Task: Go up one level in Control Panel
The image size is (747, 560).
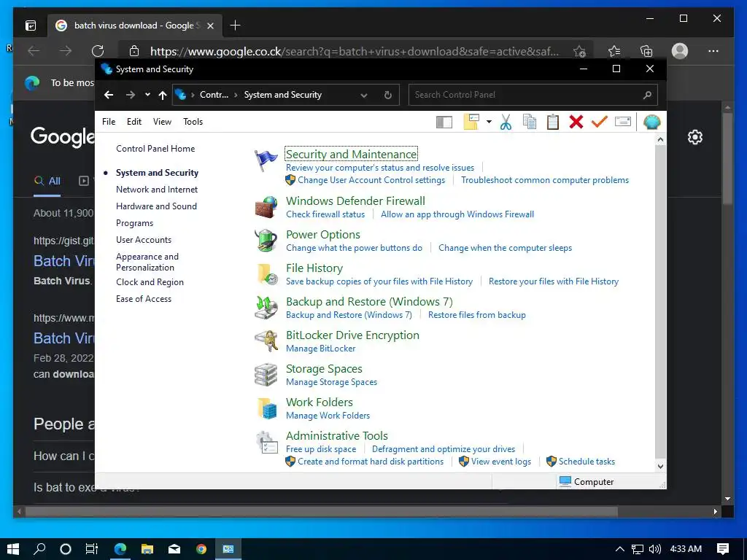Action: (x=163, y=95)
